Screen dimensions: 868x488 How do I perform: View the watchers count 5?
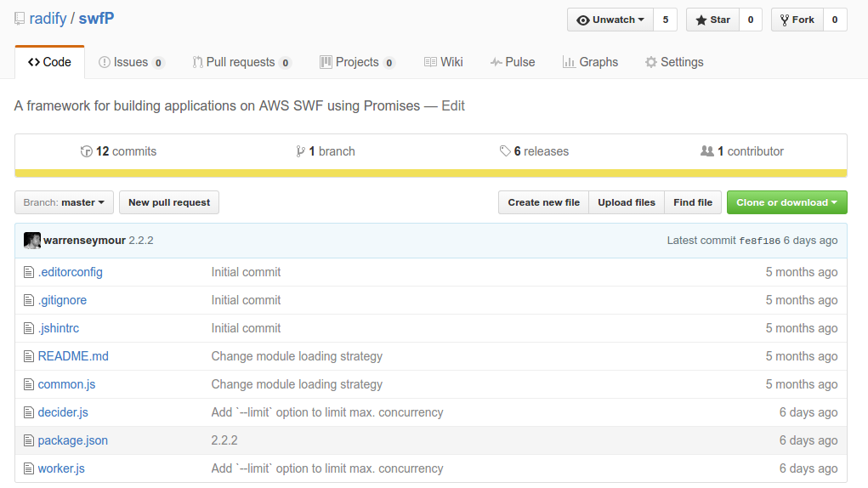click(666, 20)
